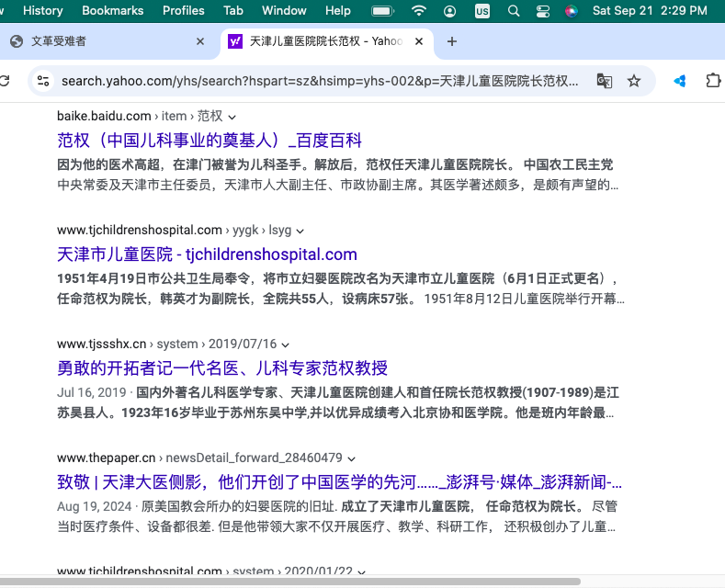Open macOS Spotlight search icon
This screenshot has height=588, width=725.
(x=514, y=11)
